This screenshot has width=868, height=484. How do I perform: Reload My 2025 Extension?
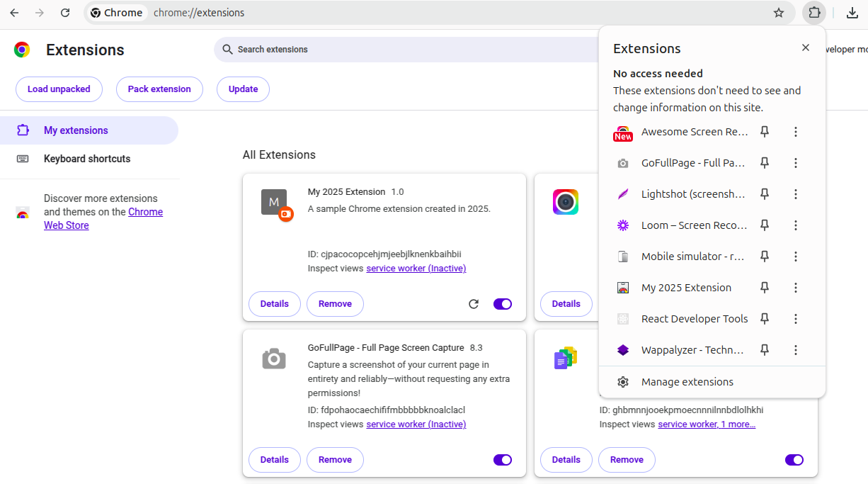click(474, 304)
